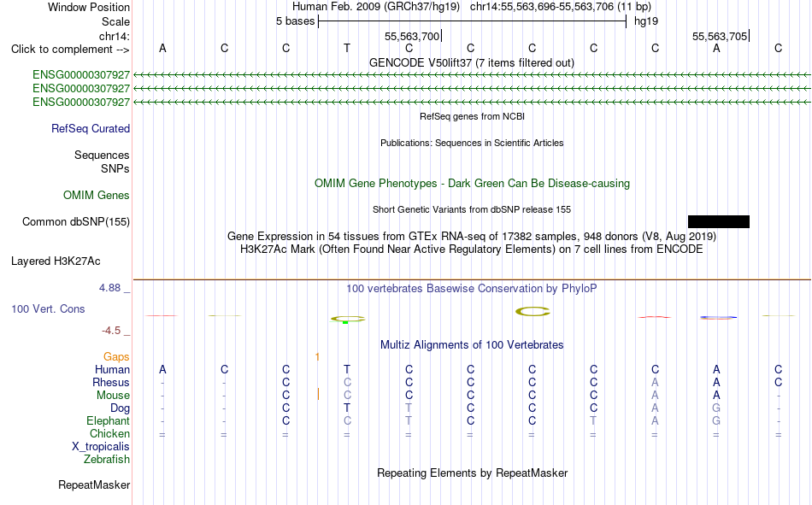This screenshot has height=505, width=812.
Task: Open the GENCODE V50lift37 track title
Action: [x=471, y=62]
